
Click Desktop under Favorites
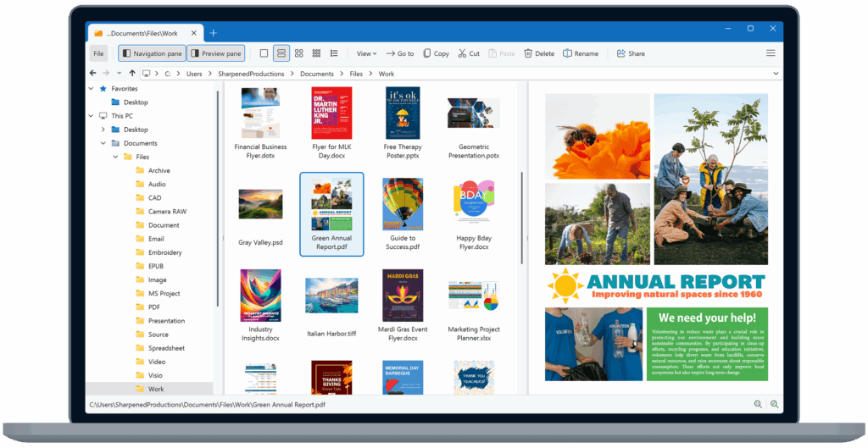click(x=136, y=102)
